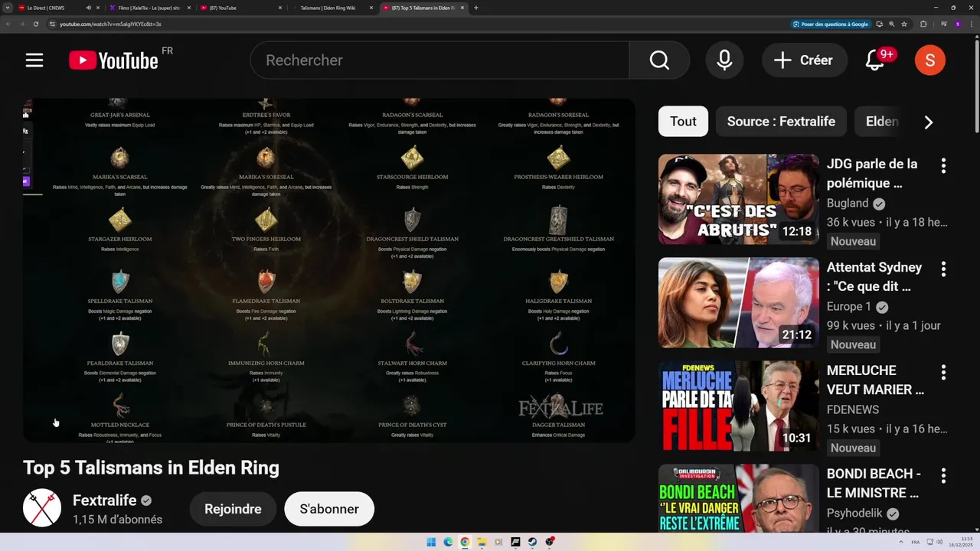Click the Elden Ring talismans video player
980x551 pixels.
(x=329, y=270)
